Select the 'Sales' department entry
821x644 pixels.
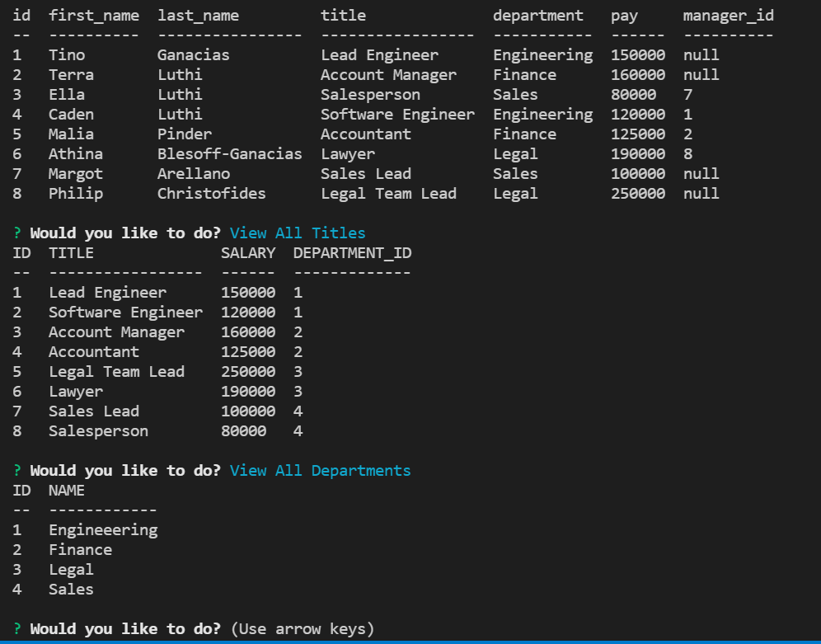(70, 589)
